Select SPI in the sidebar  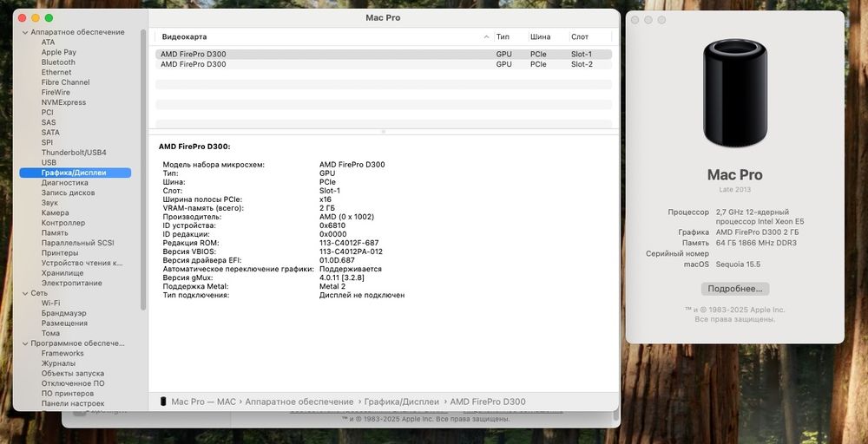pyautogui.click(x=47, y=142)
